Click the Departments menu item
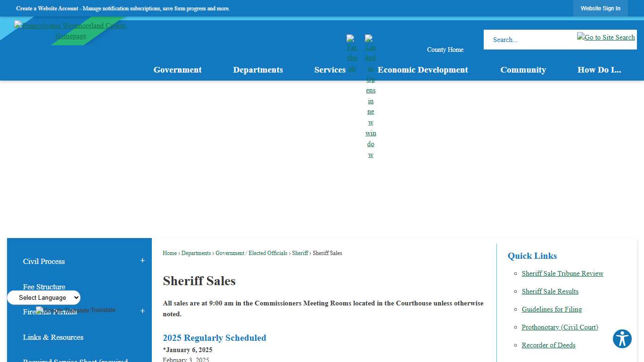The image size is (644, 362). coord(258,70)
